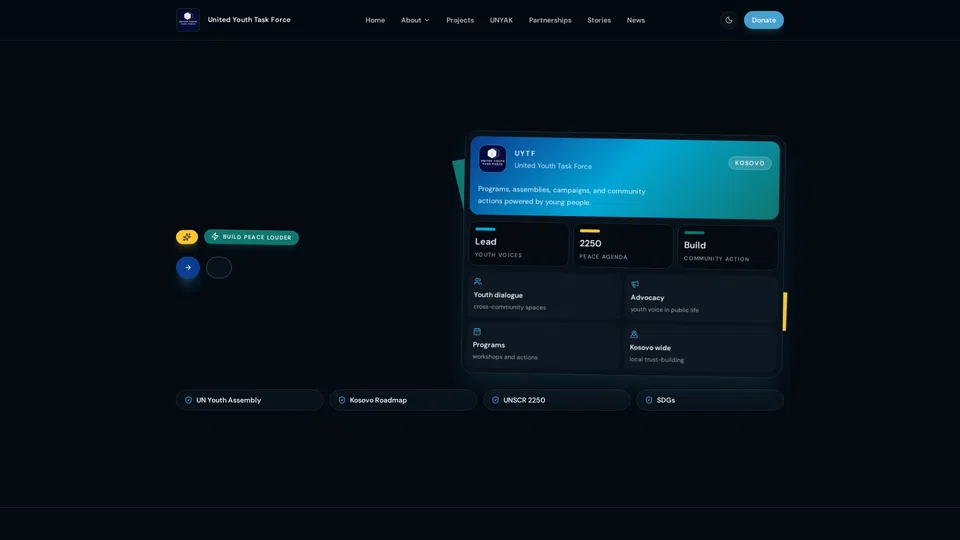The width and height of the screenshot is (960, 540).
Task: Open the UNYAK menu item
Action: point(501,20)
